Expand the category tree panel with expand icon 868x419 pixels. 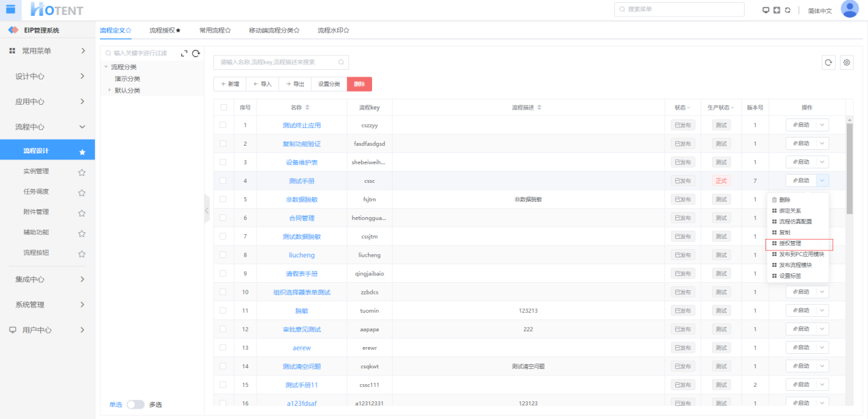point(184,53)
